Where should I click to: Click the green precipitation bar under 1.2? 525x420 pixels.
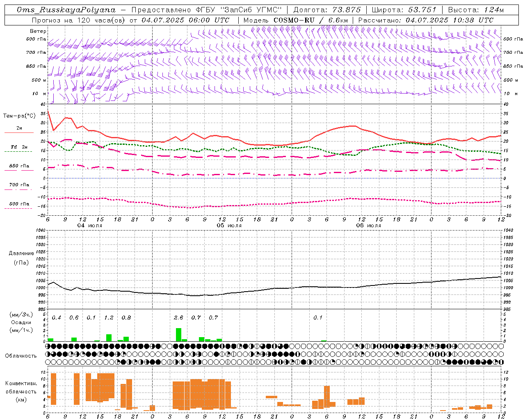109,338
